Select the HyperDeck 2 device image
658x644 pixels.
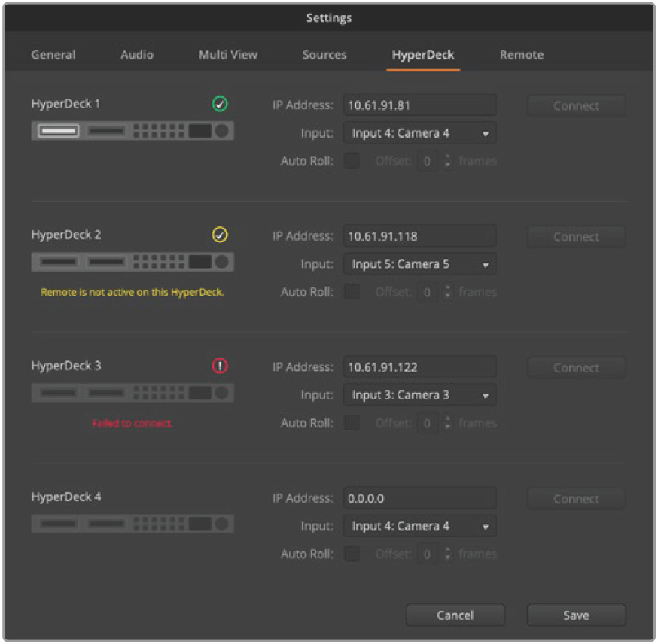[x=133, y=263]
